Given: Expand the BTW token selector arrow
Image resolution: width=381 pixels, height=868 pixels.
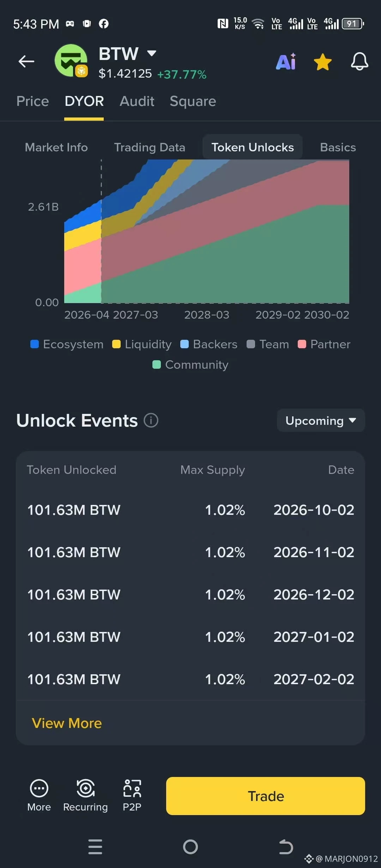Looking at the screenshot, I should pos(152,53).
